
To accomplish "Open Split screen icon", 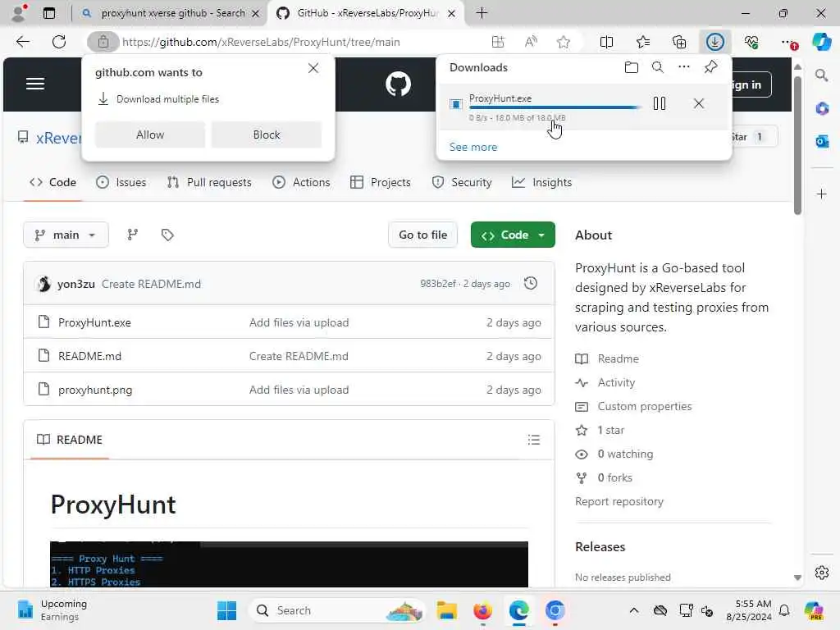I will pyautogui.click(x=606, y=42).
